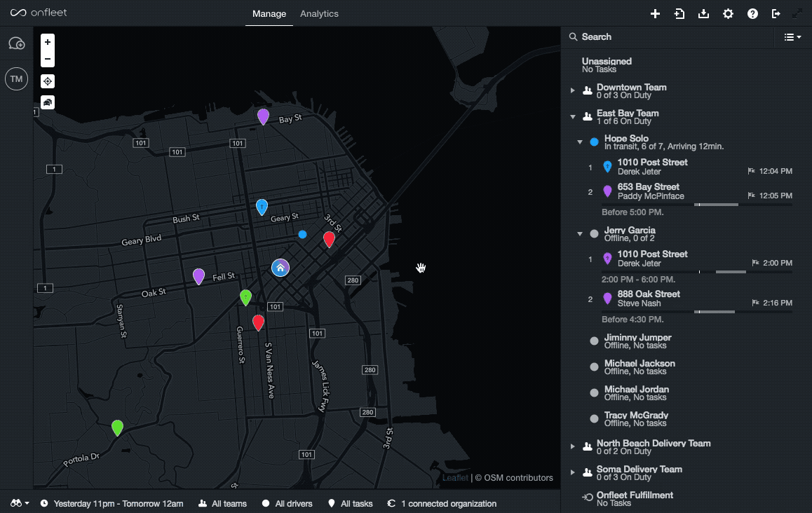Expand Soma Delivery Team
The width and height of the screenshot is (812, 513).
point(572,472)
